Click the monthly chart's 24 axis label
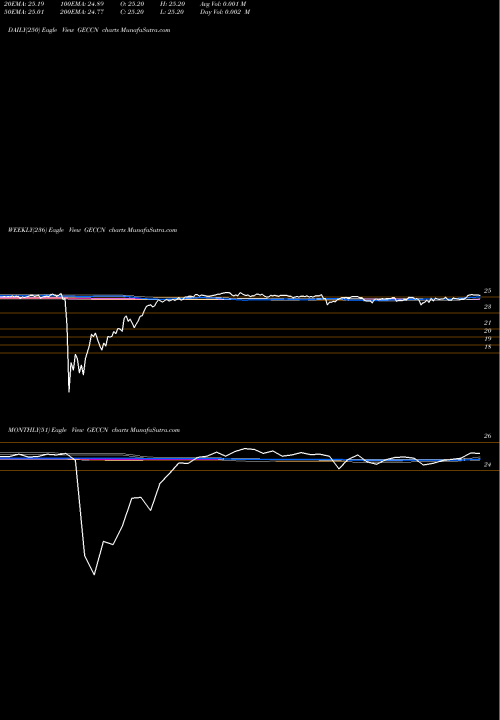The image size is (500, 720). pos(488,465)
